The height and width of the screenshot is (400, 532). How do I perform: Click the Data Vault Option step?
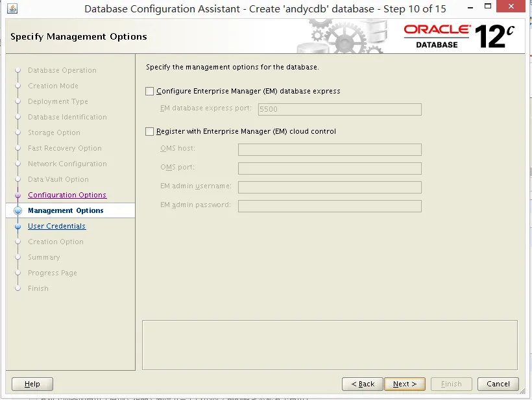tap(58, 179)
